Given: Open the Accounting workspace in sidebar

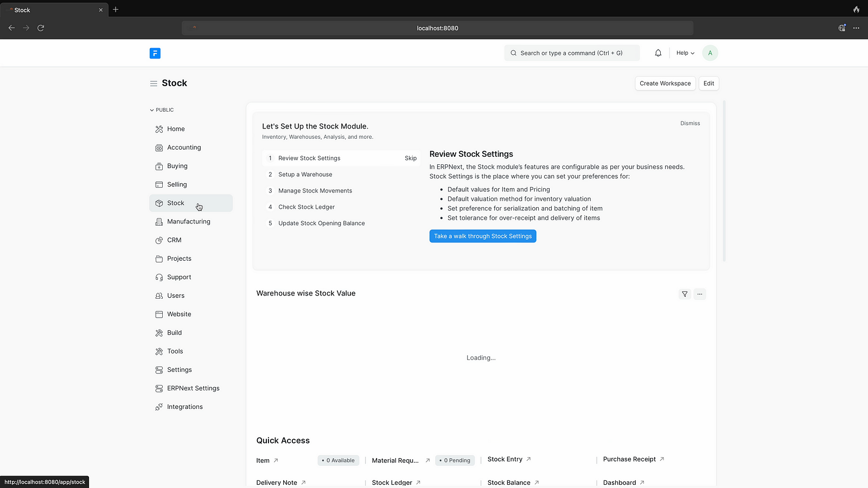Looking at the screenshot, I should 184,147.
